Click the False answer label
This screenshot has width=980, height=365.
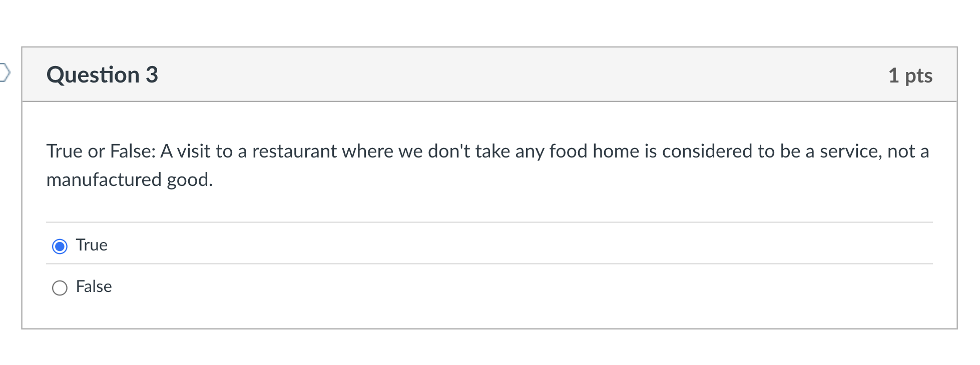(x=94, y=287)
